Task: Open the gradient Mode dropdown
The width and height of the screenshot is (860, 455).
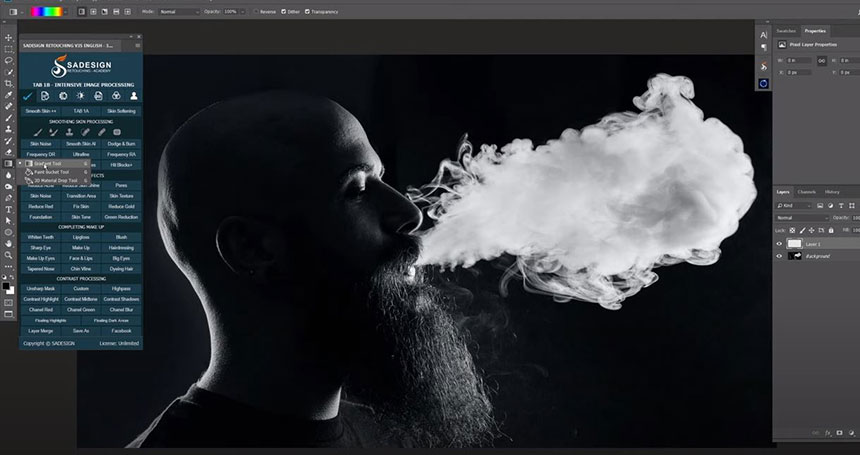Action: point(179,12)
